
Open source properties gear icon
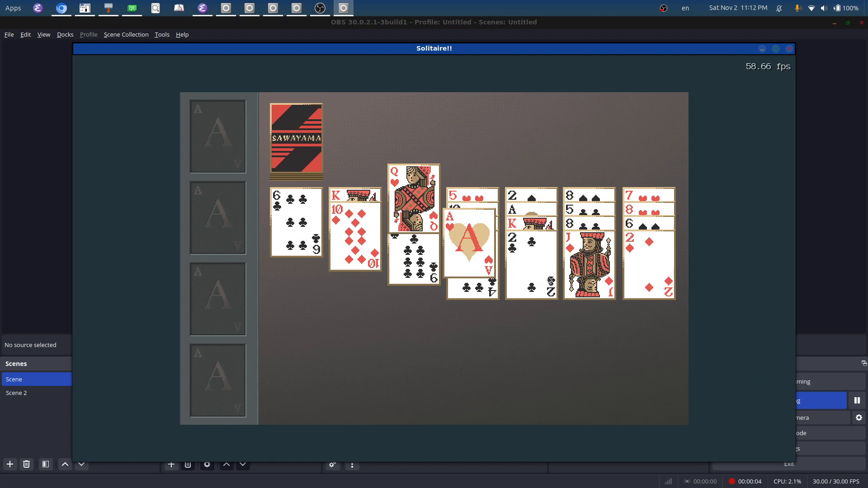207,465
